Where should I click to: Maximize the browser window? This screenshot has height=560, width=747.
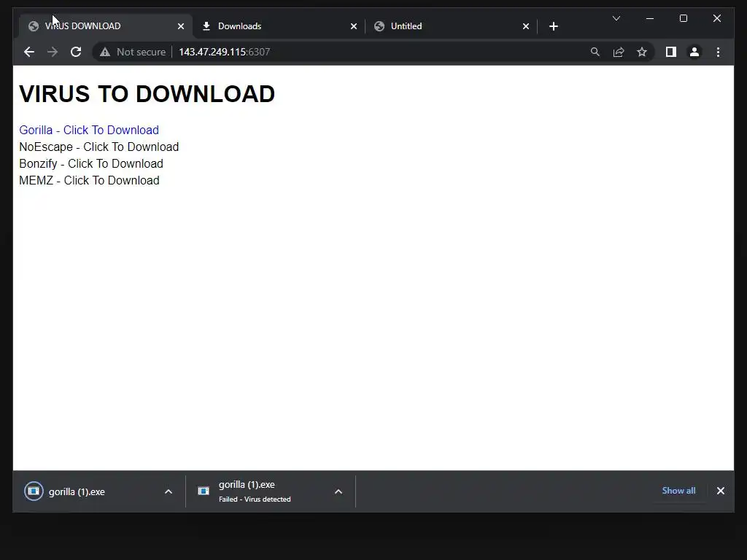coord(683,18)
